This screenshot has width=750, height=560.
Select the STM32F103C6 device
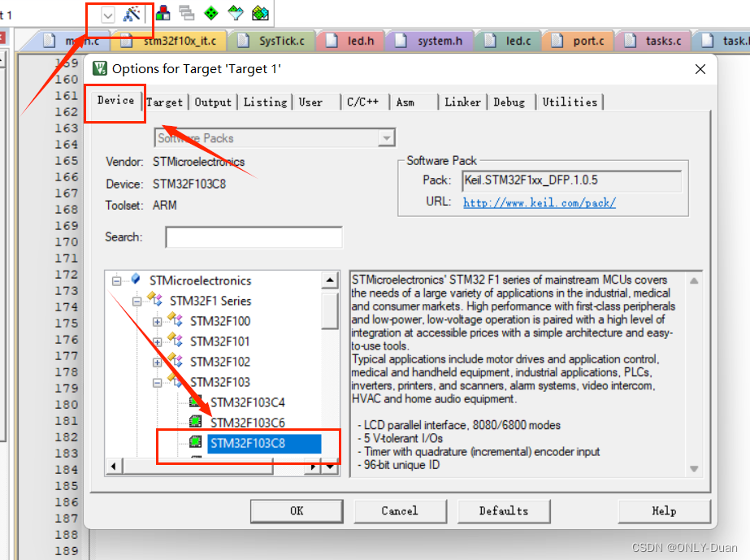click(x=247, y=423)
